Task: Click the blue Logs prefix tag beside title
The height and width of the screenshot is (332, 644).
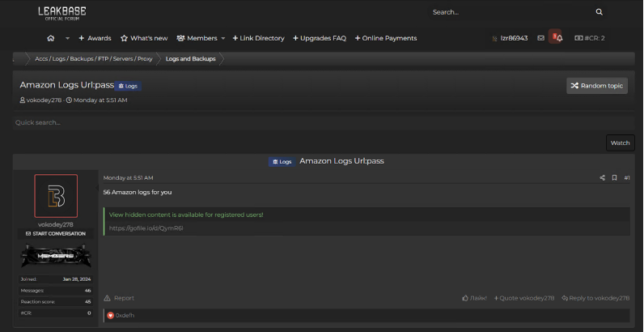Action: (129, 85)
